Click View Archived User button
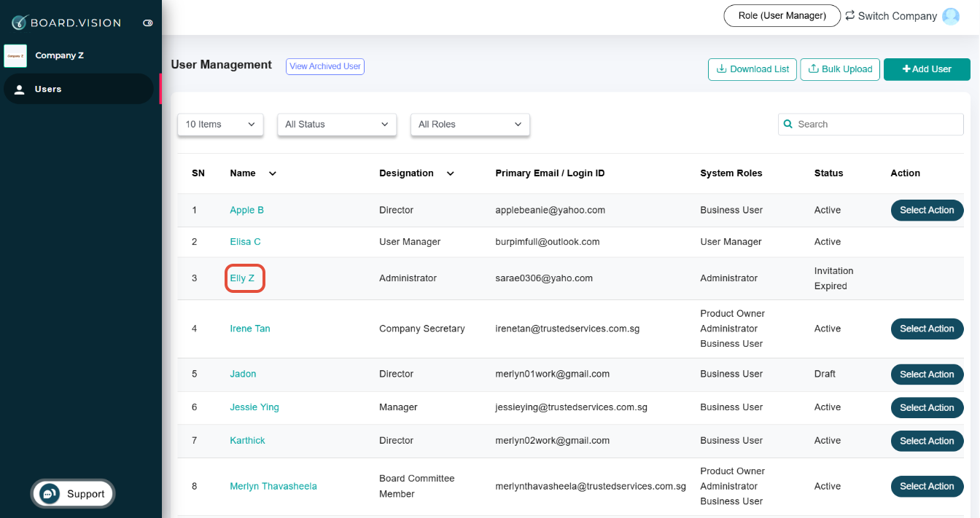 point(325,66)
